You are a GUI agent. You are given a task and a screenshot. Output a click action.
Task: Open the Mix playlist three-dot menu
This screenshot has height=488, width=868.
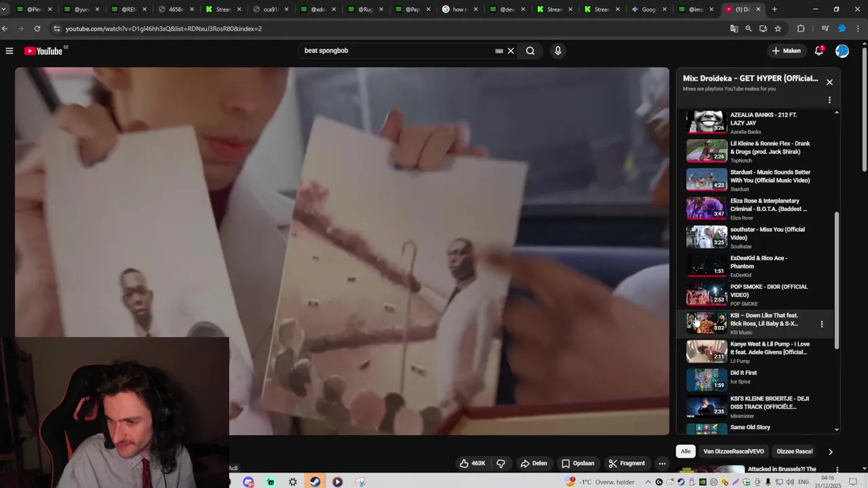coord(829,100)
